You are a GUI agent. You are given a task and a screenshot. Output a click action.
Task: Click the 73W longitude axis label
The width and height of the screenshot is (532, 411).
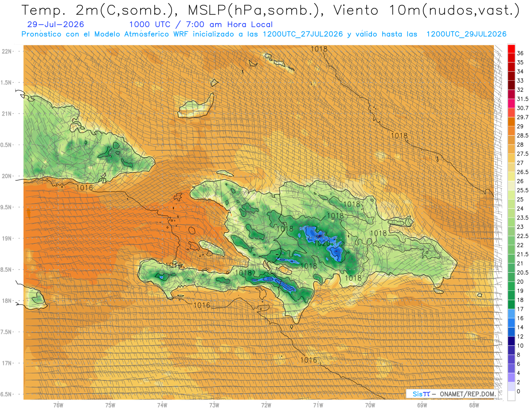(214, 405)
